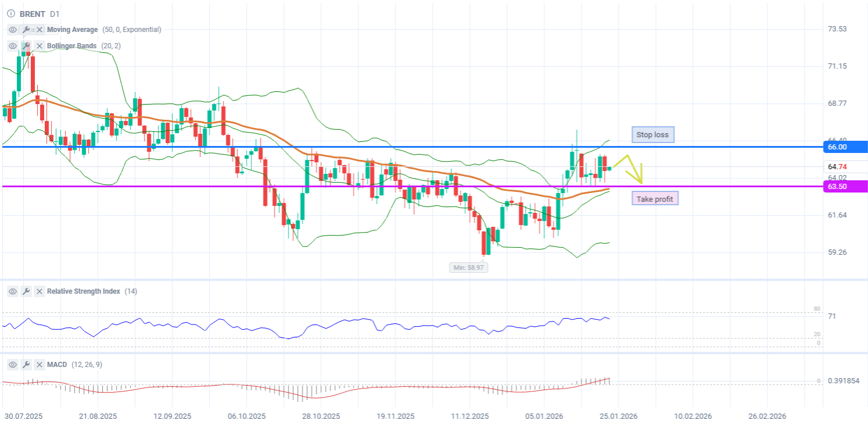Click the Take profit label
Screen dimensions: 868x424
pyautogui.click(x=654, y=199)
